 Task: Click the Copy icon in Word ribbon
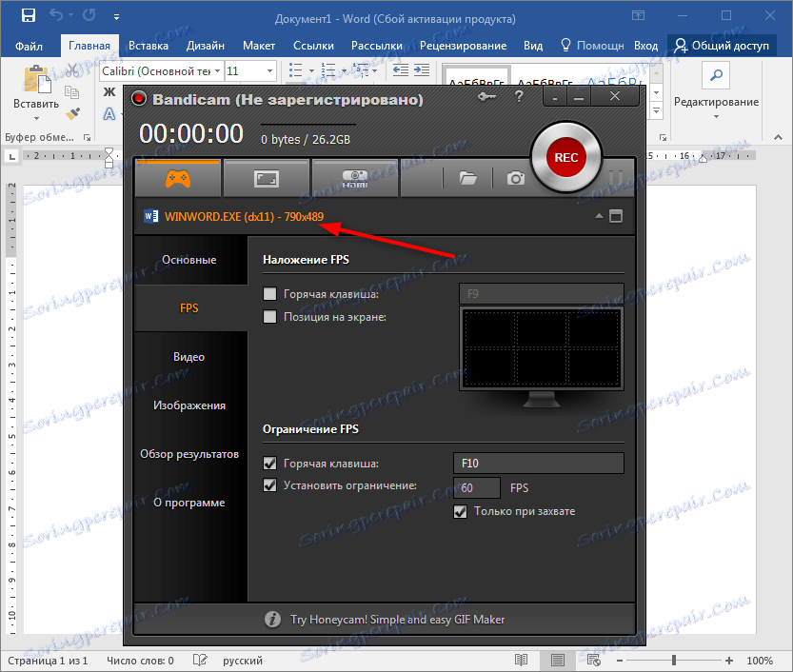[x=71, y=91]
